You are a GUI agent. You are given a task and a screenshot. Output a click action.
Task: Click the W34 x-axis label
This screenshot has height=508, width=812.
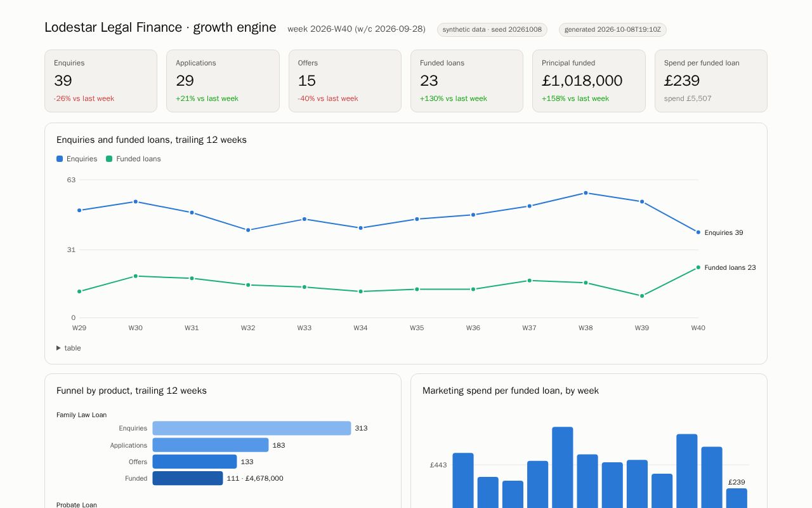pyautogui.click(x=360, y=328)
